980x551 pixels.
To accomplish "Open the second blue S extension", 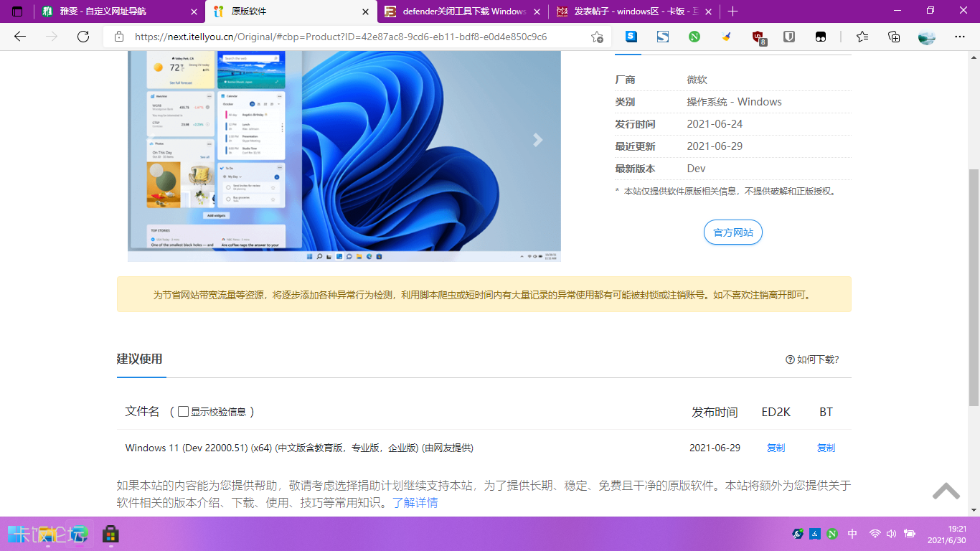I will (663, 37).
